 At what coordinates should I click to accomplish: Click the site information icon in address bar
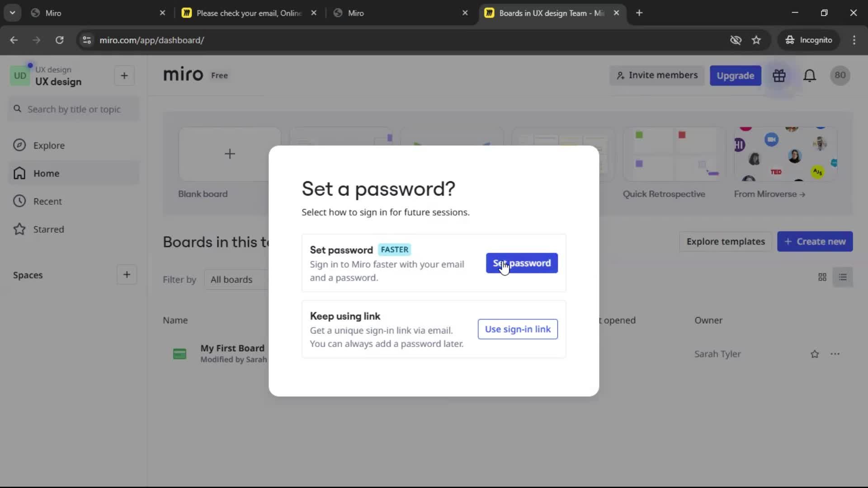(x=86, y=40)
